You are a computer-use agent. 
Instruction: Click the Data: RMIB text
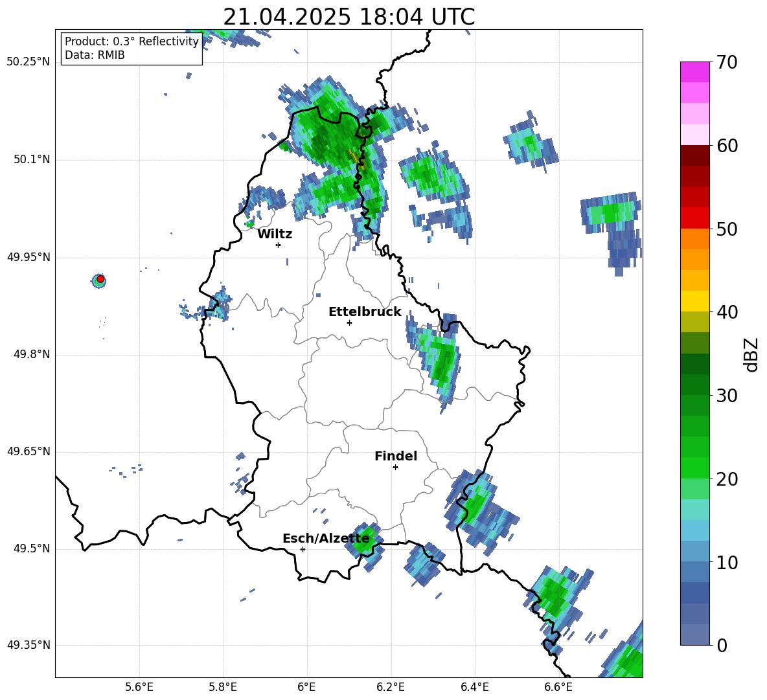(x=95, y=55)
